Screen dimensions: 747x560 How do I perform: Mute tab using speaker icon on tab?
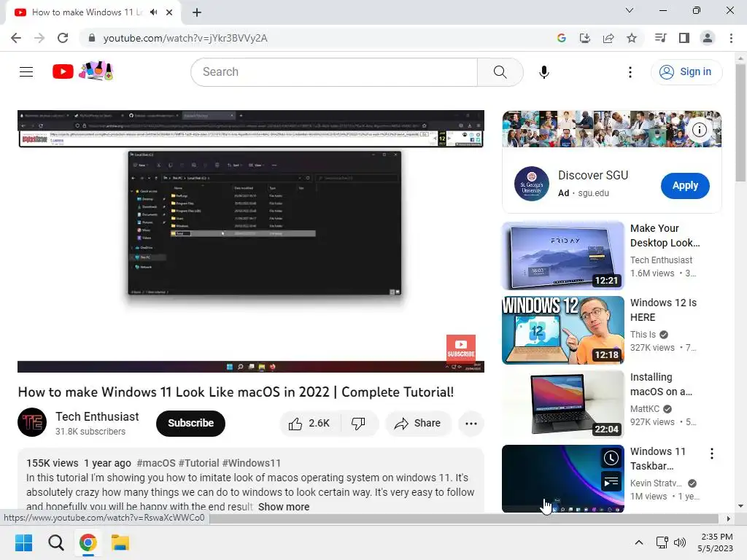coord(153,12)
